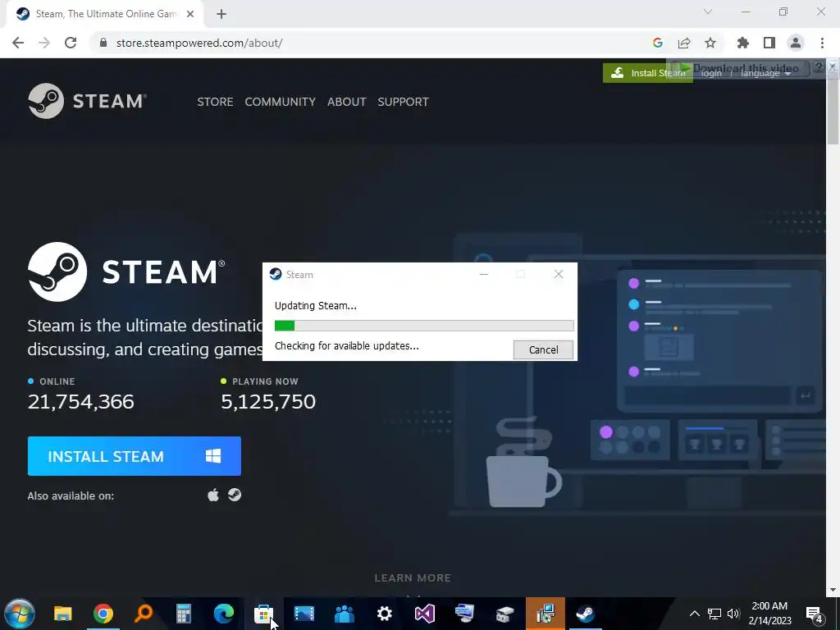Select the Steam, The Ultimate Online Game tab
This screenshot has height=630, width=840.
click(104, 14)
